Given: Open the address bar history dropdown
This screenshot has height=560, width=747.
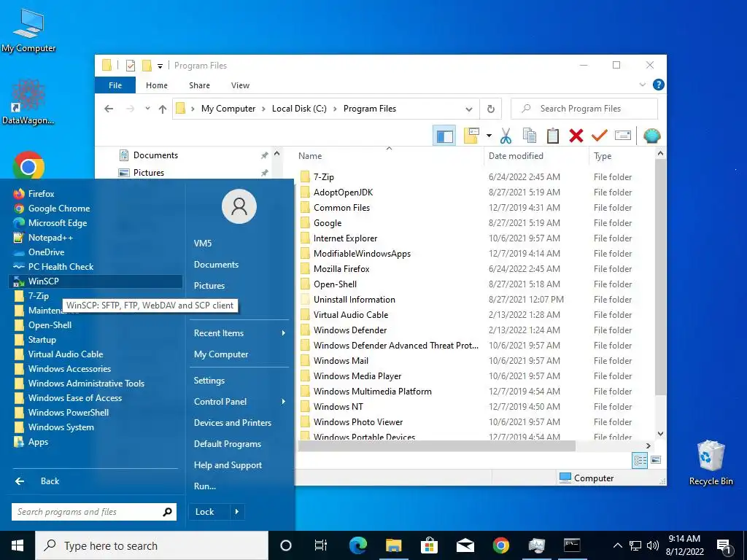Looking at the screenshot, I should (x=469, y=109).
